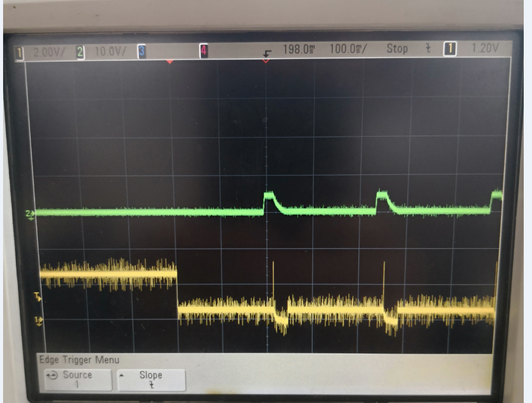Click the Edge Trigger Menu title
532x403 pixels.
click(80, 360)
